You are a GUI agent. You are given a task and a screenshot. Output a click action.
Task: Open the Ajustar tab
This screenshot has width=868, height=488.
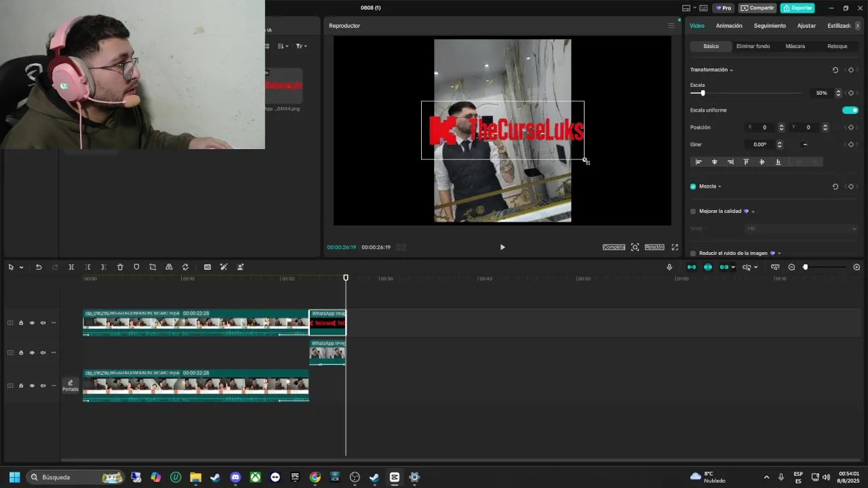click(806, 26)
